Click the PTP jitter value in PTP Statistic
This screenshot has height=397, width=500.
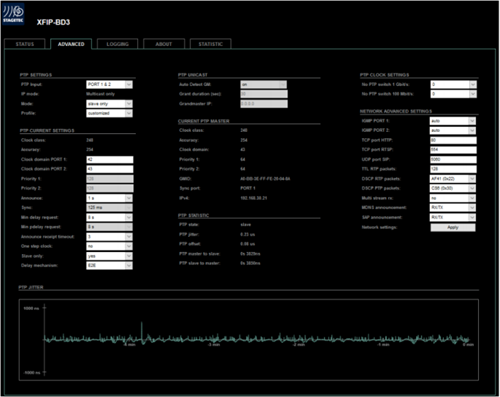247,234
